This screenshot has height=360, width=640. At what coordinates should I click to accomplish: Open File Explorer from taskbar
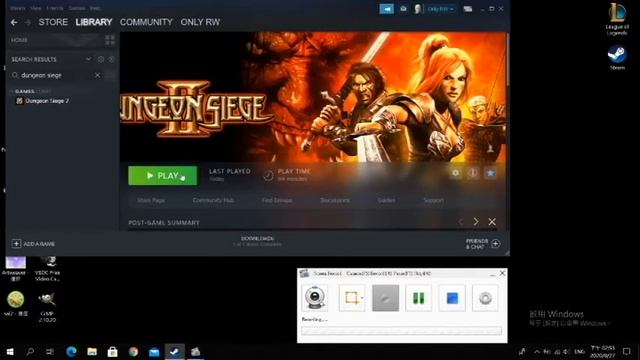coord(92,351)
